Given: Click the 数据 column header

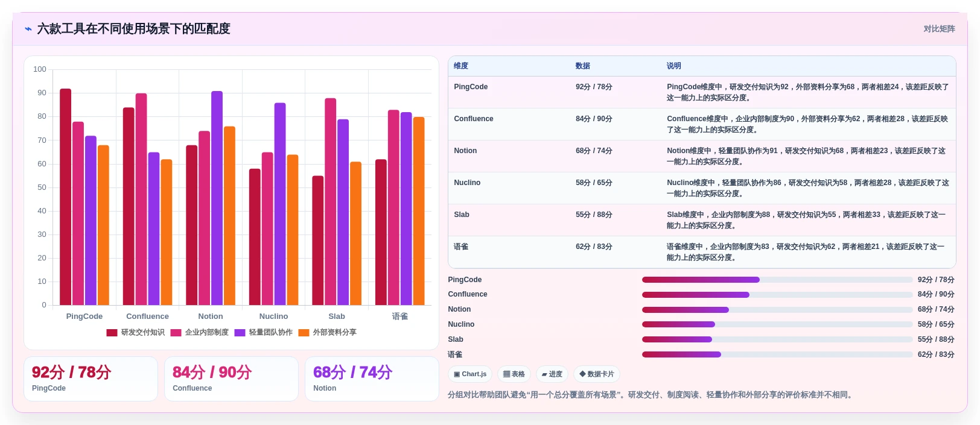Looking at the screenshot, I should coord(583,66).
